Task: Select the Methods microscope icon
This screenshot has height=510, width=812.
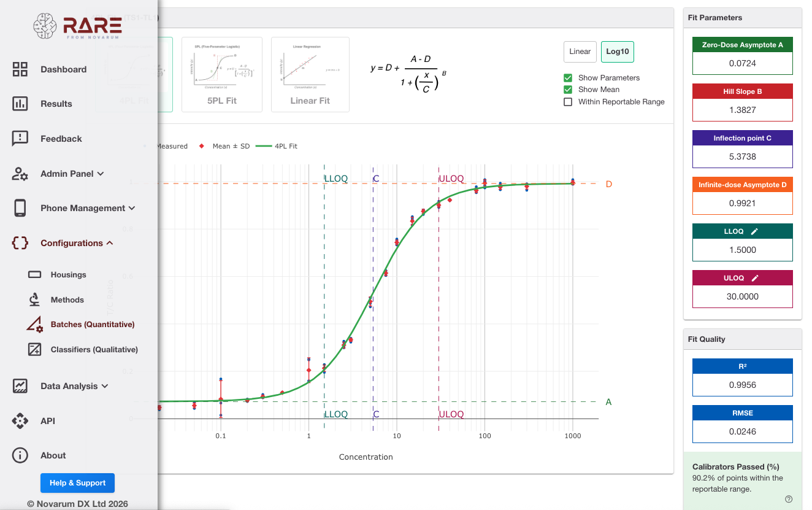Action: tap(34, 299)
